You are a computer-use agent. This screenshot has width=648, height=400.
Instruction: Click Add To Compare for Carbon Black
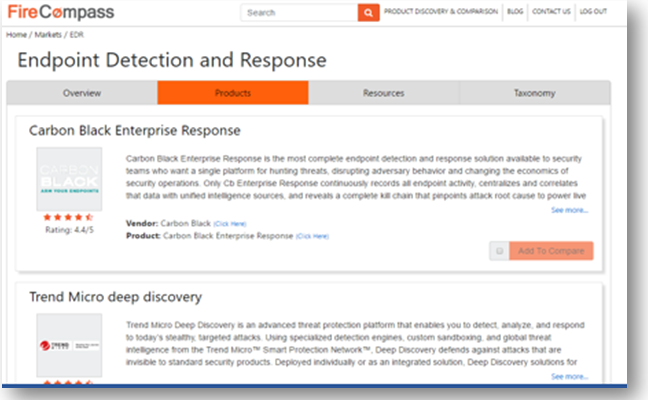(x=551, y=251)
